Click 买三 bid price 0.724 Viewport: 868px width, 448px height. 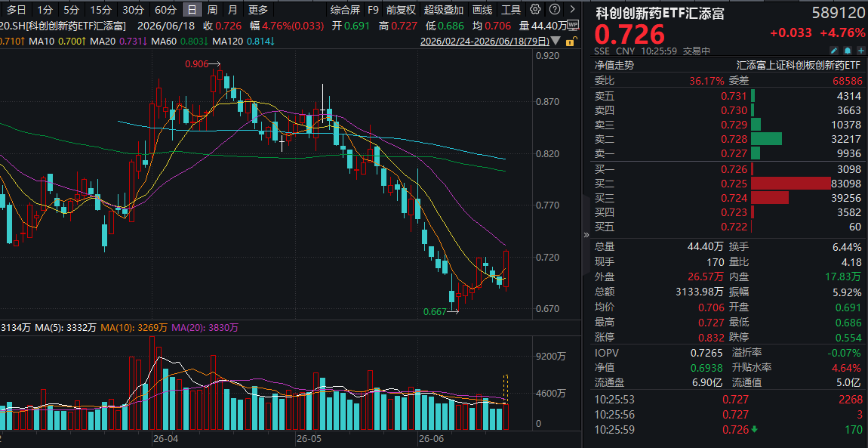pyautogui.click(x=734, y=198)
